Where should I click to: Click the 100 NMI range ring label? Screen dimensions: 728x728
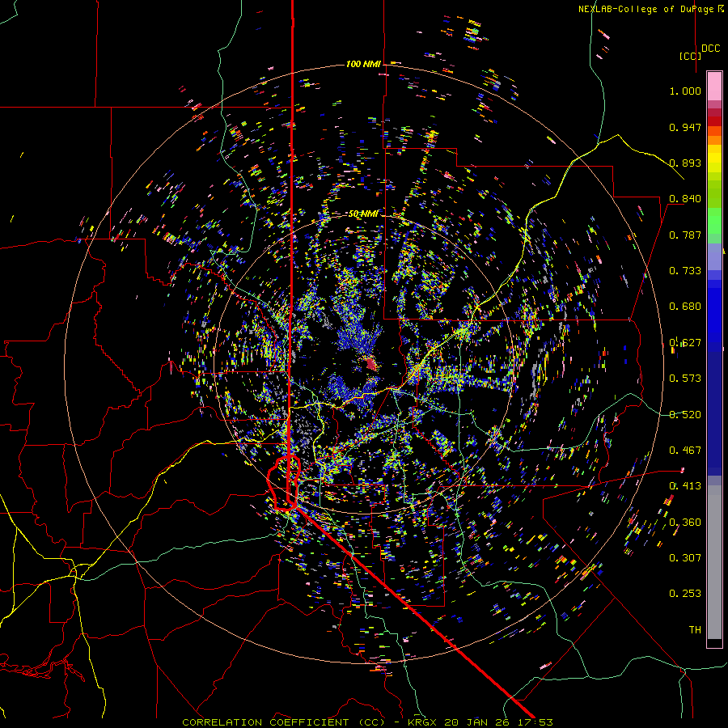pos(363,64)
